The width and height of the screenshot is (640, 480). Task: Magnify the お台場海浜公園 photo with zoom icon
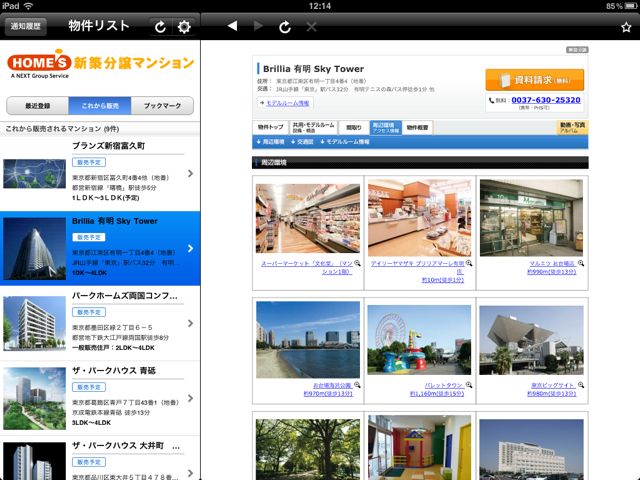point(357,385)
